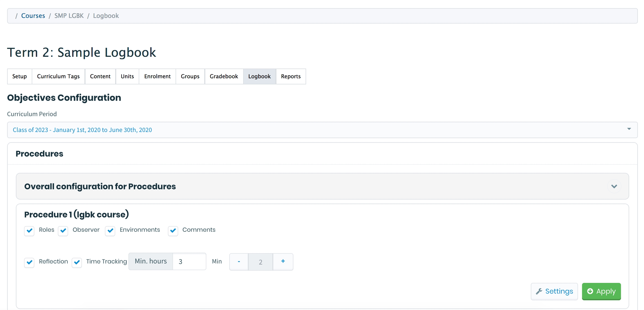
Task: Uncheck the Roles checkbox
Action: (29, 231)
